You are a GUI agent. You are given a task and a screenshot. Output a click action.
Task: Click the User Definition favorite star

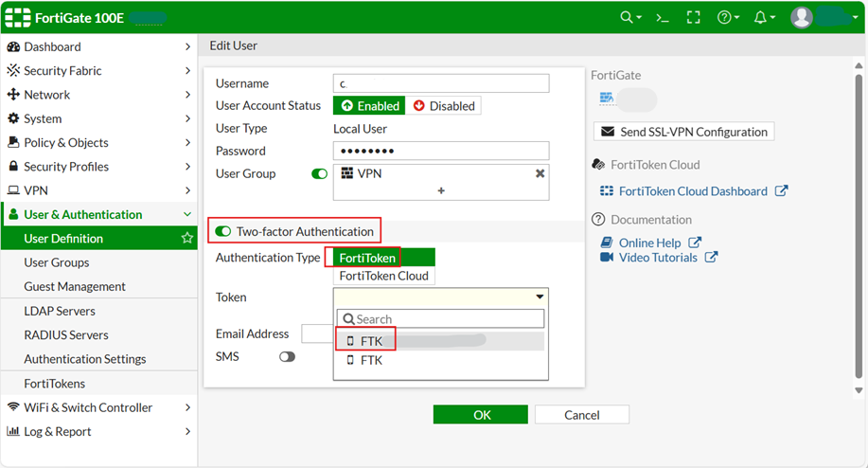[x=187, y=238]
